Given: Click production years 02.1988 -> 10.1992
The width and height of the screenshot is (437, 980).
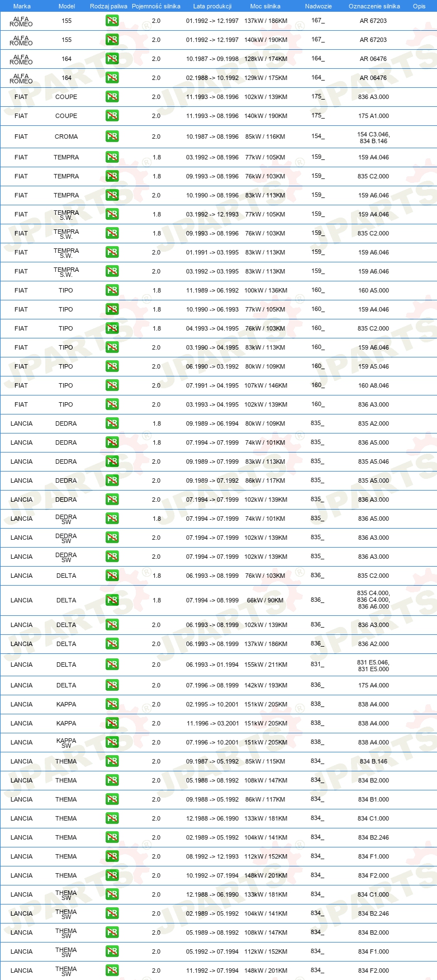Looking at the screenshot, I should click(212, 78).
